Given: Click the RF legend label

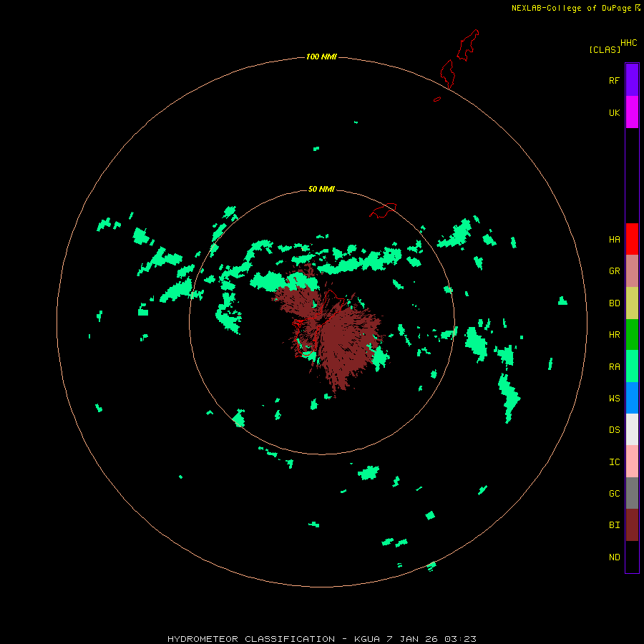Looking at the screenshot, I should 614,80.
